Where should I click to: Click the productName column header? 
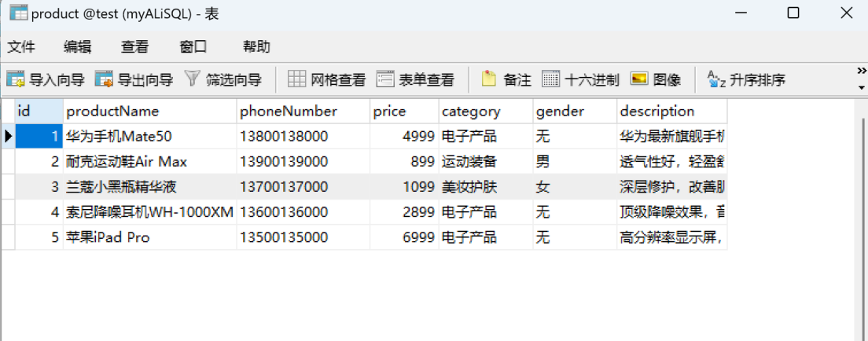tap(150, 112)
